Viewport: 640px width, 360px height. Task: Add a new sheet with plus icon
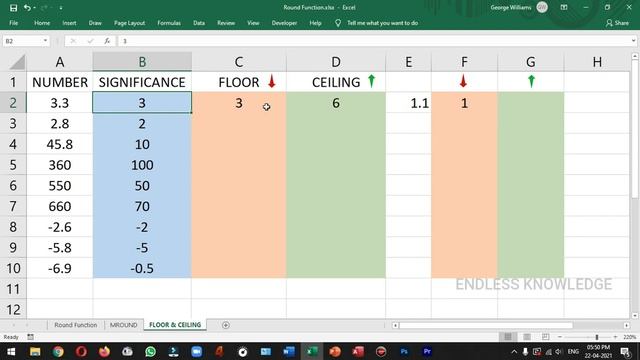point(226,325)
